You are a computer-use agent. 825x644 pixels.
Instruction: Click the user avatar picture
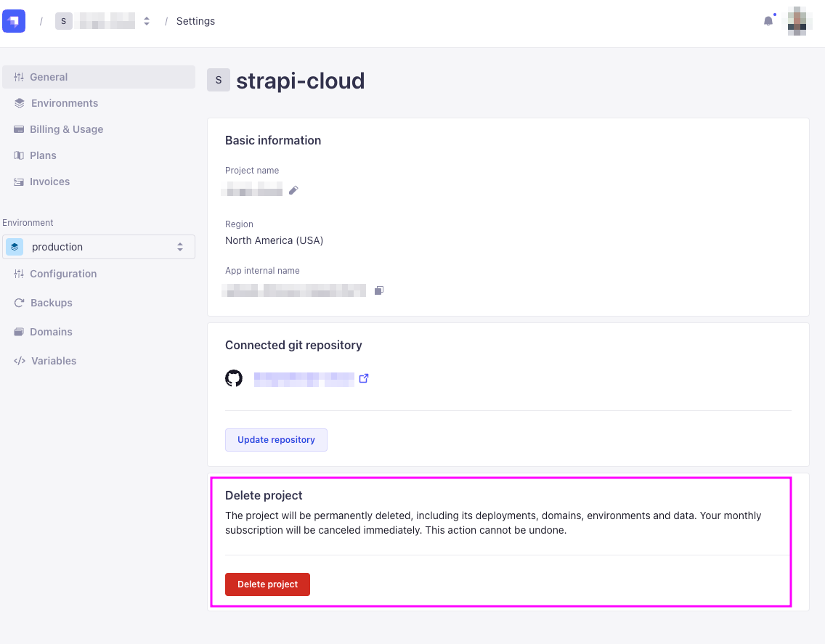click(x=800, y=21)
